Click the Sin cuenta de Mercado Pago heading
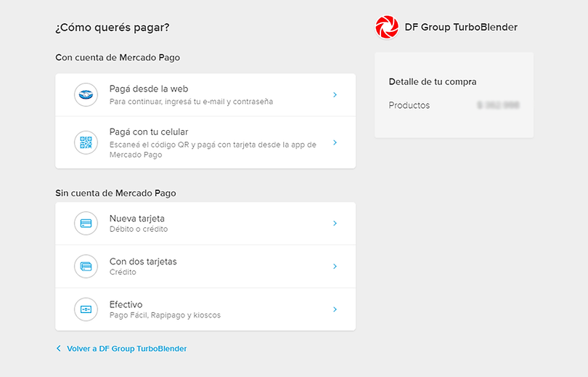The image size is (588, 377). 115,193
